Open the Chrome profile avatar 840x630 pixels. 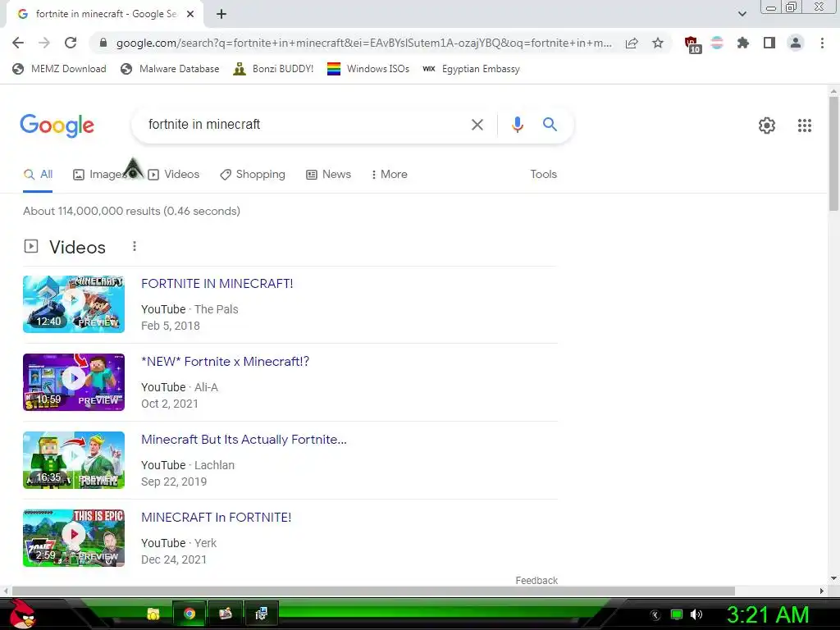tap(796, 43)
